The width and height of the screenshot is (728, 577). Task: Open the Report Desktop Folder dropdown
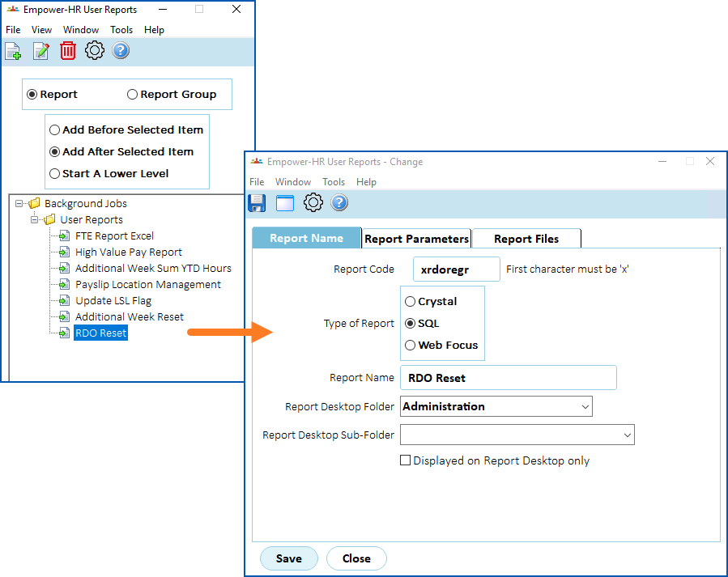pyautogui.click(x=585, y=407)
